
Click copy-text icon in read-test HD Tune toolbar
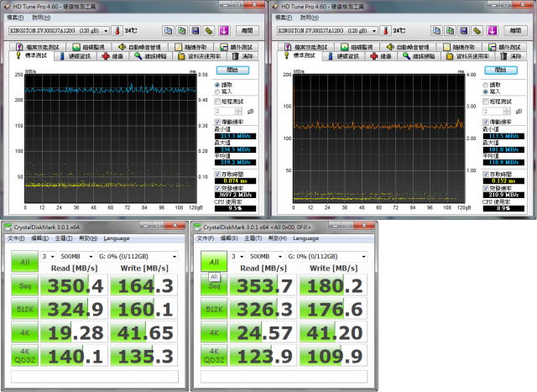[x=168, y=31]
